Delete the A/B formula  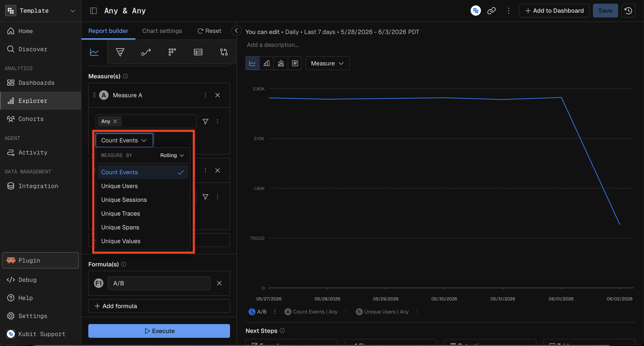[219, 283]
